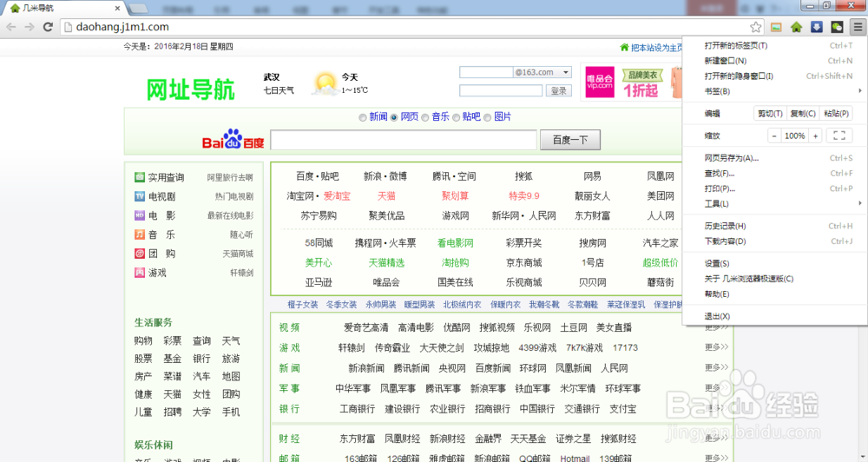Click the sunny weather icon

coord(325,83)
